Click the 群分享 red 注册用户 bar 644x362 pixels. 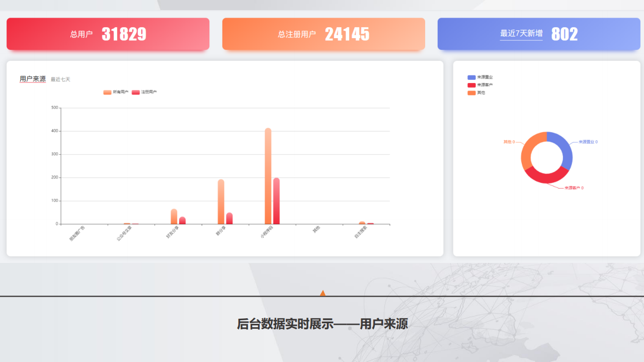(x=229, y=218)
